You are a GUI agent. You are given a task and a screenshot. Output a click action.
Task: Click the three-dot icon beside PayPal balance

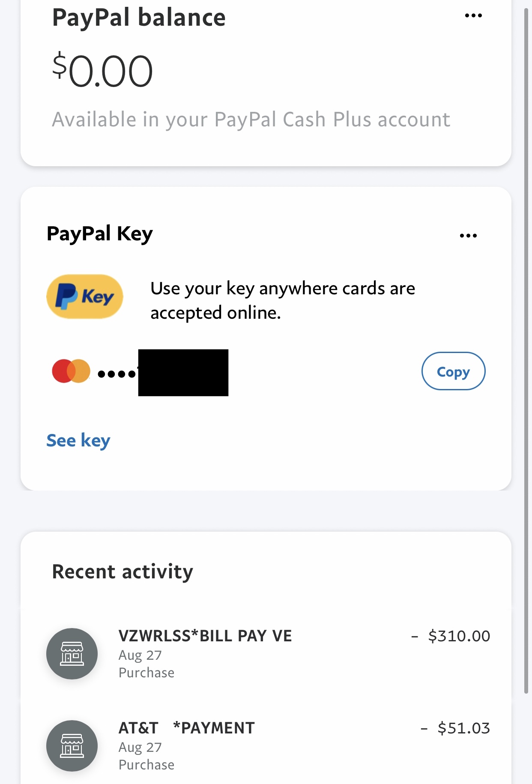tap(473, 15)
